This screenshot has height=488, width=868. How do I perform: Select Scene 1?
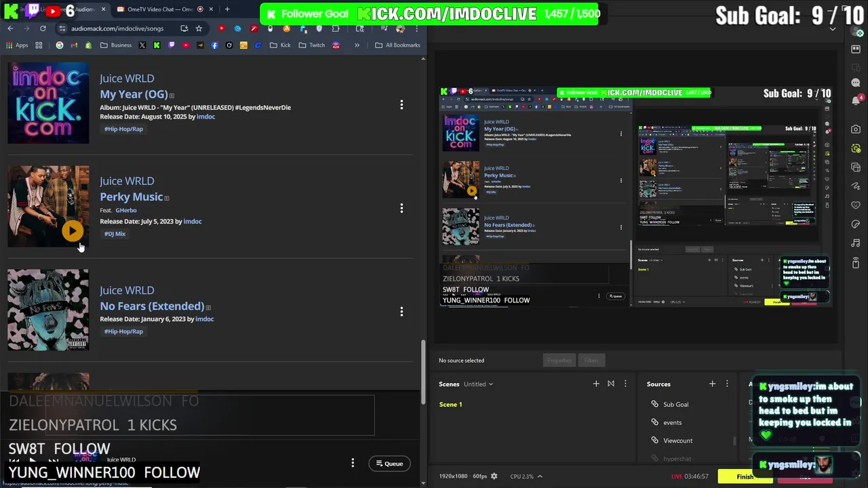(x=450, y=405)
